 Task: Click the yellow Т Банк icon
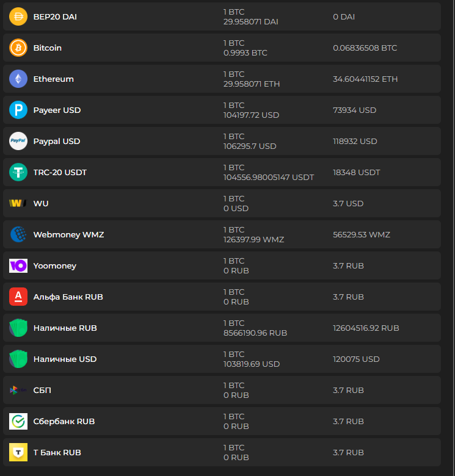[18, 452]
